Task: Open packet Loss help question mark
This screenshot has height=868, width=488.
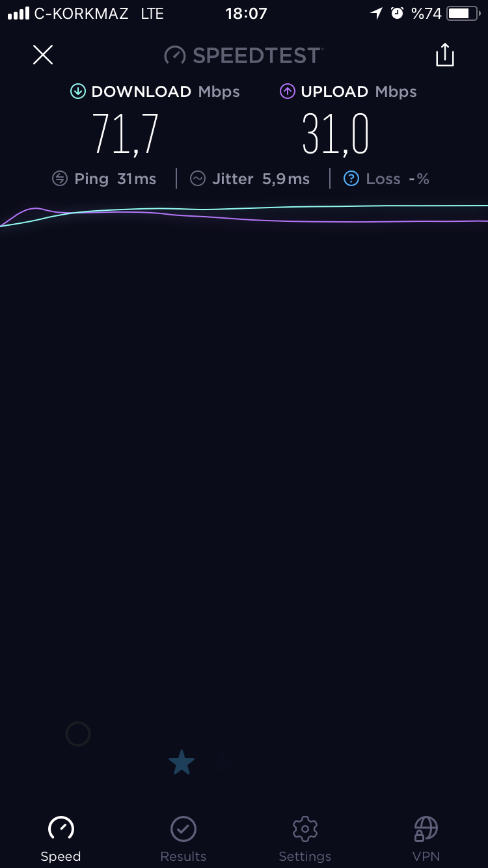Action: tap(351, 179)
